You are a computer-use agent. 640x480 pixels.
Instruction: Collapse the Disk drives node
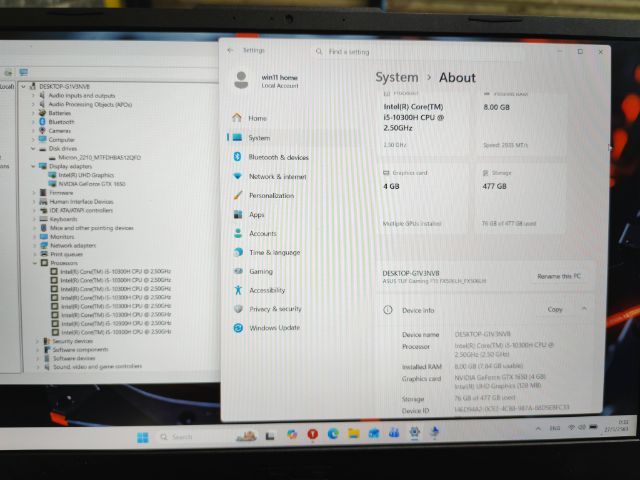click(33, 149)
